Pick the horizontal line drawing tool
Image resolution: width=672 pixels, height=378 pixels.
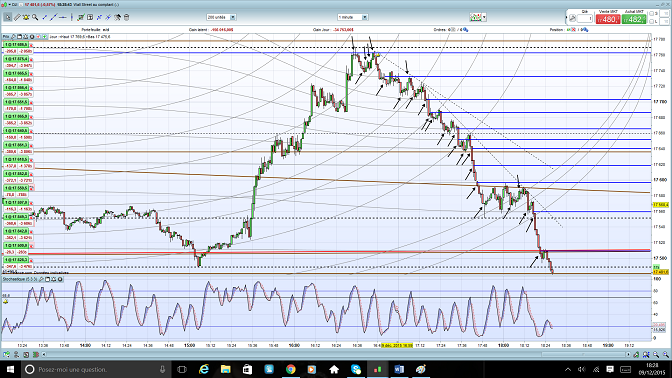click(x=63, y=17)
